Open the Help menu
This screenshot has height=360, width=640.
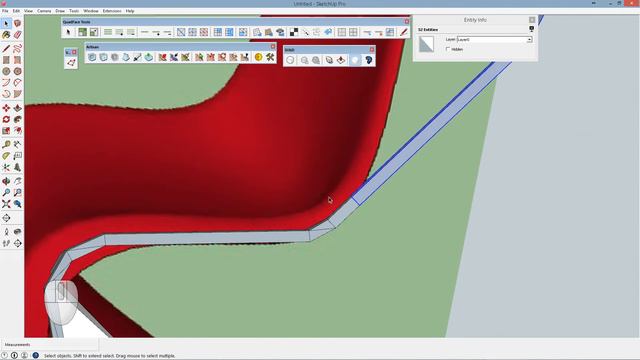click(130, 11)
